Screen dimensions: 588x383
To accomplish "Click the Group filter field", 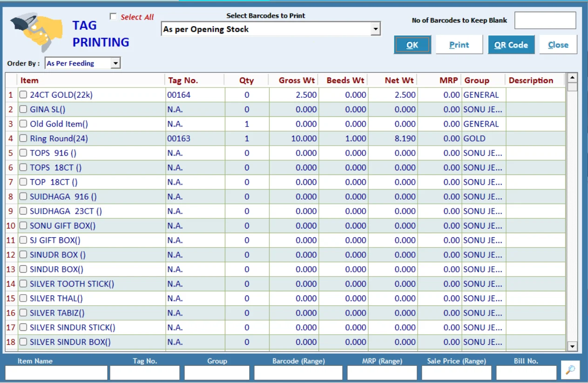I will (x=217, y=373).
